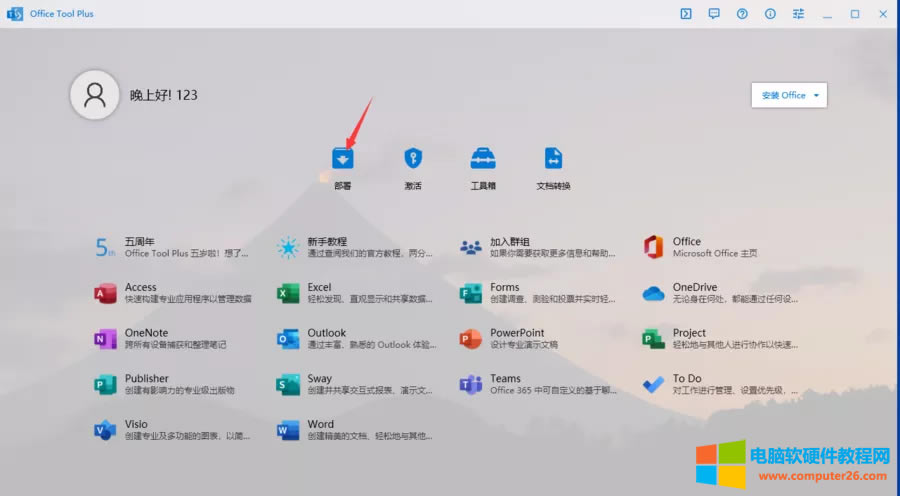The width and height of the screenshot is (900, 496).
Task: Click the Visio app icon
Action: coord(105,430)
